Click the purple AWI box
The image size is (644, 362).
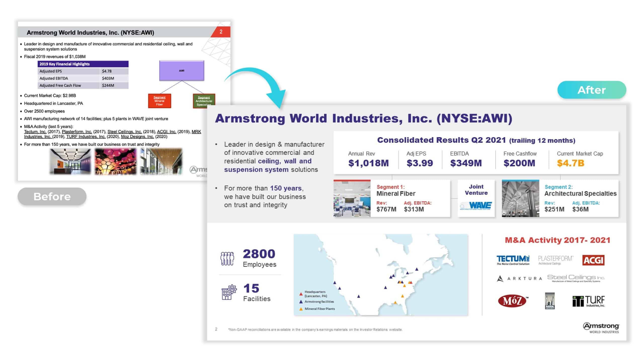(182, 71)
